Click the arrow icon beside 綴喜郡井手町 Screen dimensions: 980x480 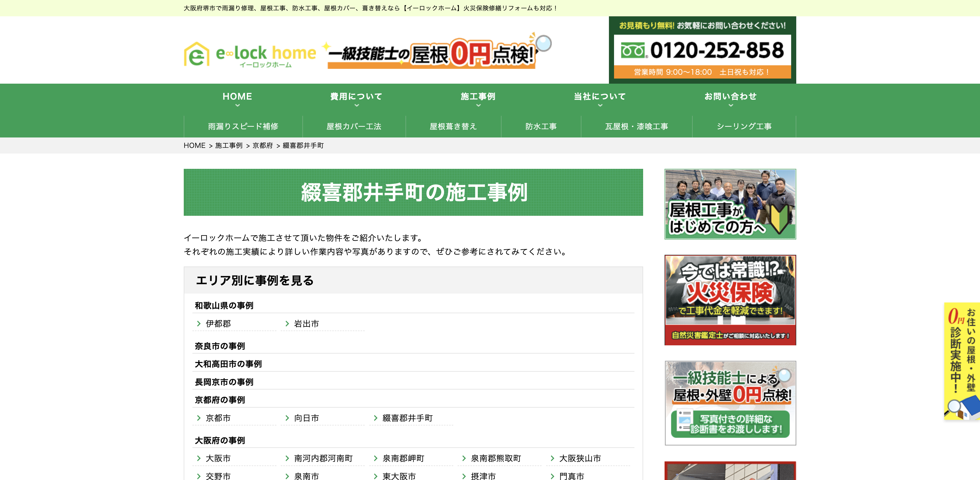tap(375, 418)
